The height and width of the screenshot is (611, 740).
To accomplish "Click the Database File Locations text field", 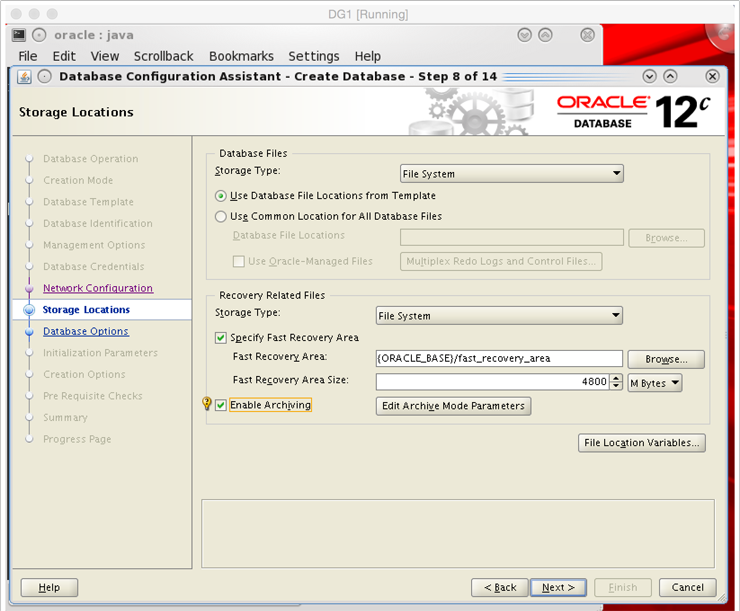I will tap(512, 238).
